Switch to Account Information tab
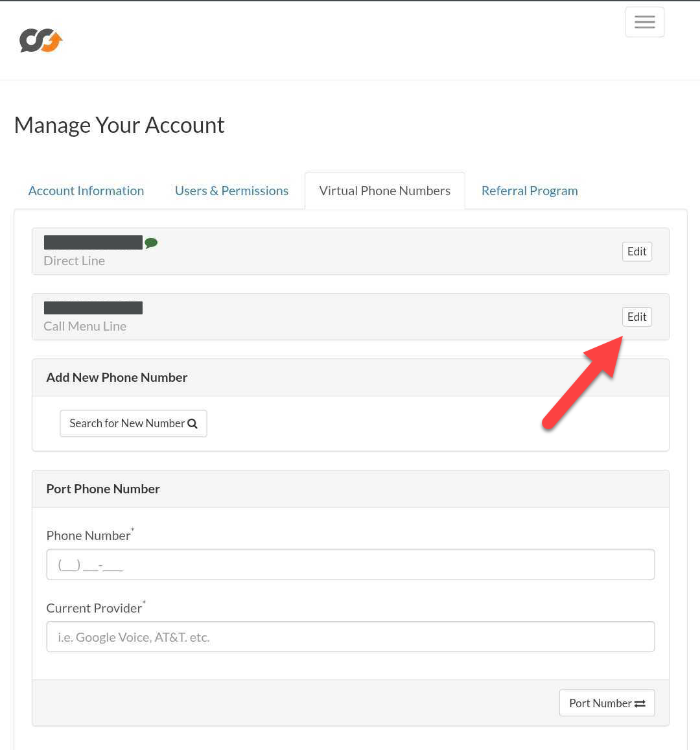The width and height of the screenshot is (700, 750). 86,191
